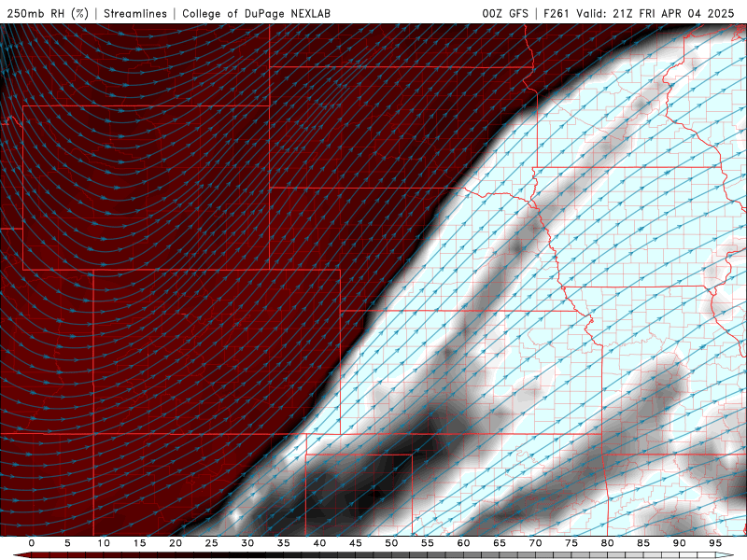The height and width of the screenshot is (560, 747).
Task: Click the '10' colorbar scale label
Action: pyautogui.click(x=104, y=543)
